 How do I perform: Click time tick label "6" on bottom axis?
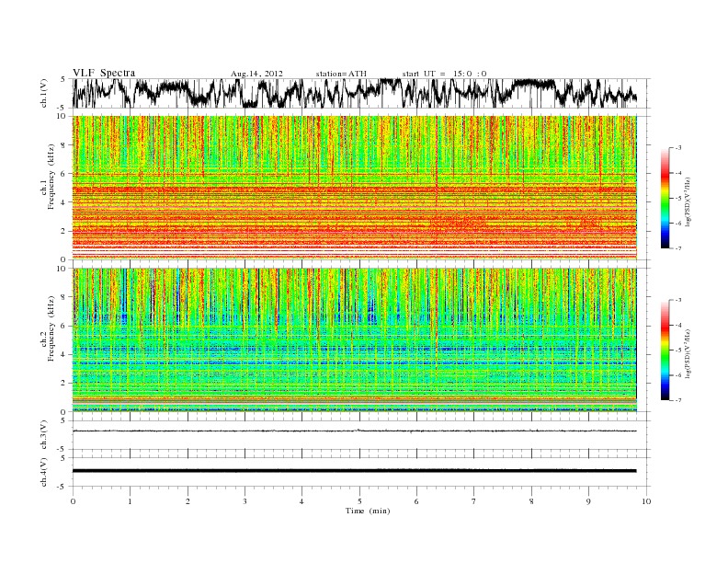coord(416,501)
